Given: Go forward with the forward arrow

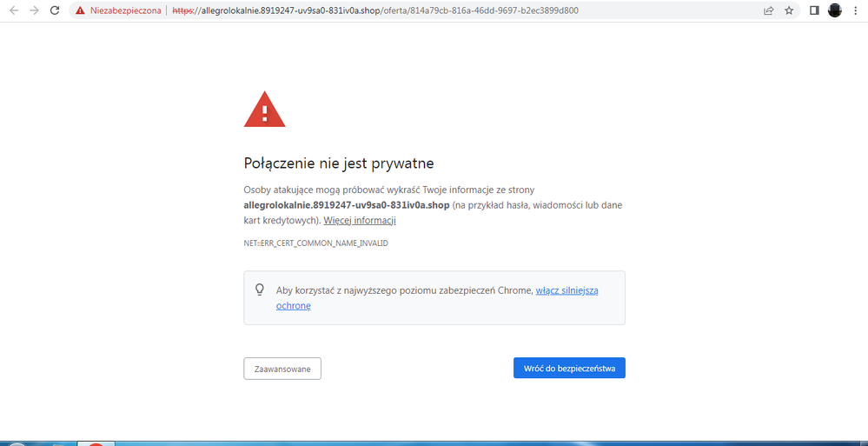Looking at the screenshot, I should [35, 10].
